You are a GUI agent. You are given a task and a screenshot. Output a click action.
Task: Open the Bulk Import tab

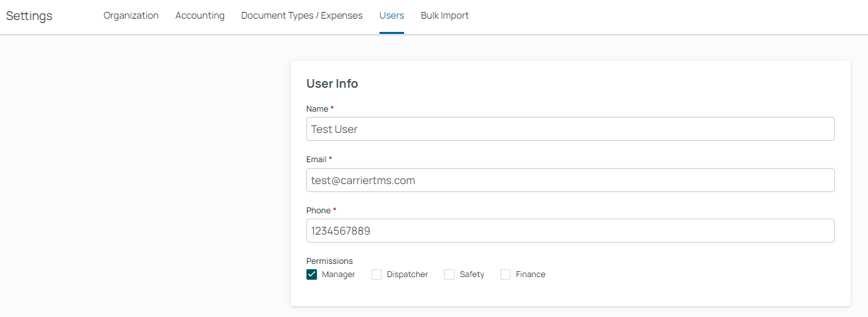click(445, 15)
